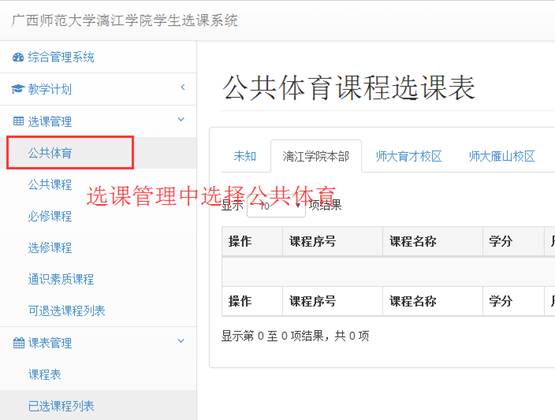Open 公共体育 in the sidebar
This screenshot has width=555, height=420.
click(50, 153)
